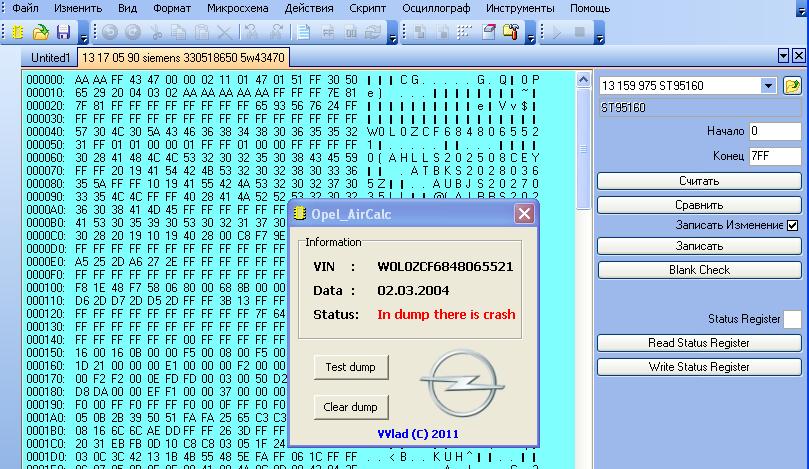Click the Clear dump button
Viewport: 809px width, 469px height.
click(x=350, y=407)
